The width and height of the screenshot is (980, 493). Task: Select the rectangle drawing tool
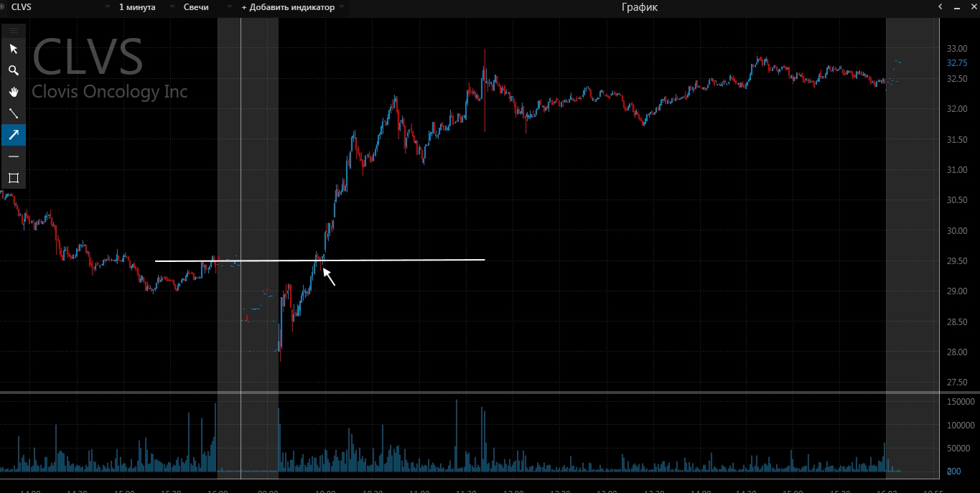pos(13,178)
